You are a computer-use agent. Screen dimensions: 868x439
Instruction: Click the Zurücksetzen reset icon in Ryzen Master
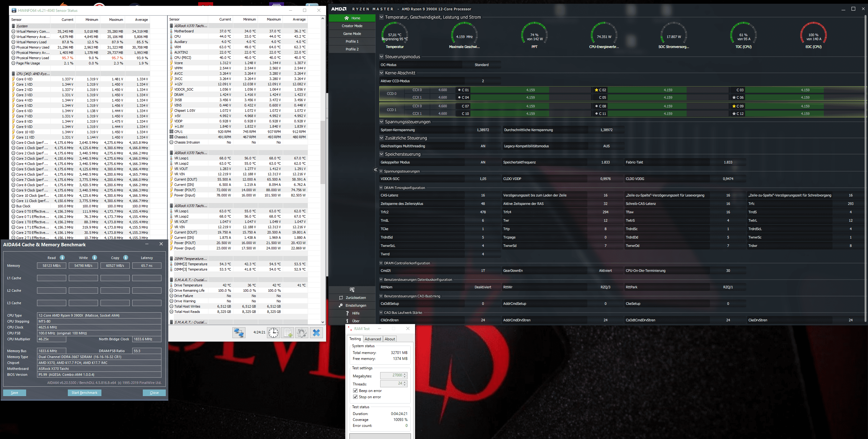[341, 297]
